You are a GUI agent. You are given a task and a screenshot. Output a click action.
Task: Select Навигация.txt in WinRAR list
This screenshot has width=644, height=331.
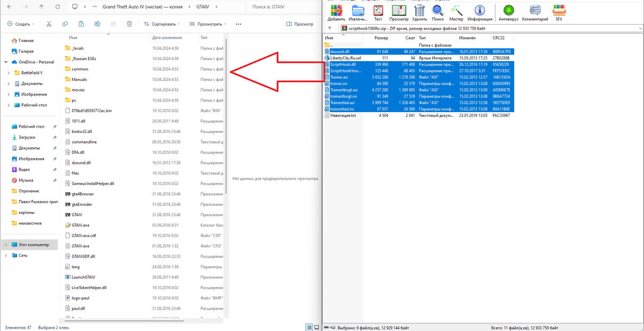click(343, 115)
